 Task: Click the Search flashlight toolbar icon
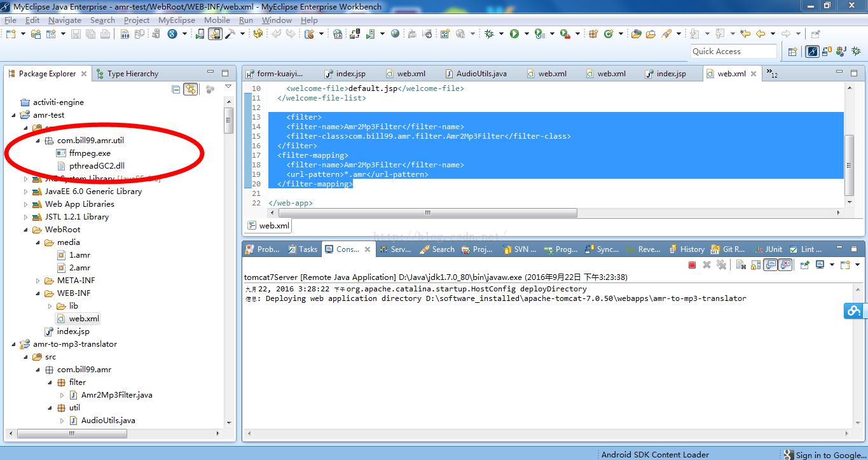tap(667, 34)
